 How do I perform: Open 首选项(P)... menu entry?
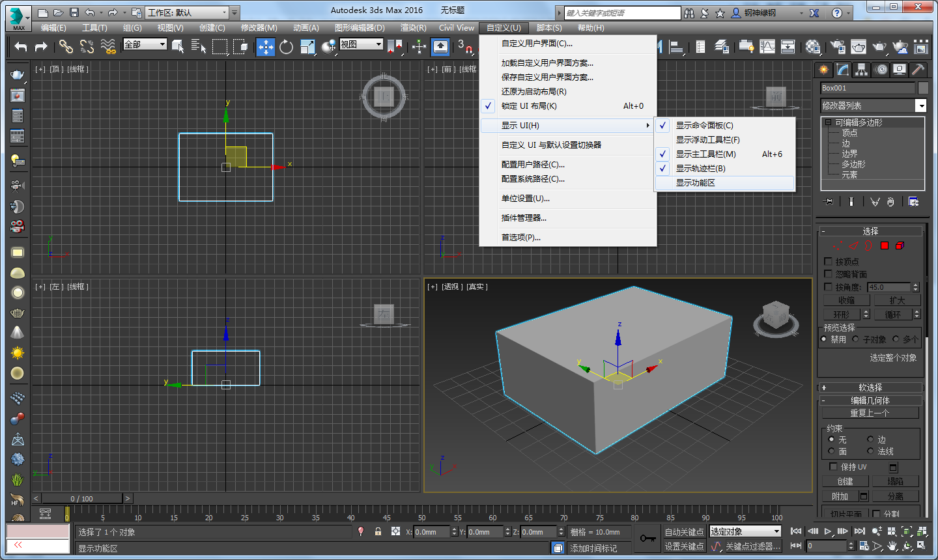tap(567, 237)
